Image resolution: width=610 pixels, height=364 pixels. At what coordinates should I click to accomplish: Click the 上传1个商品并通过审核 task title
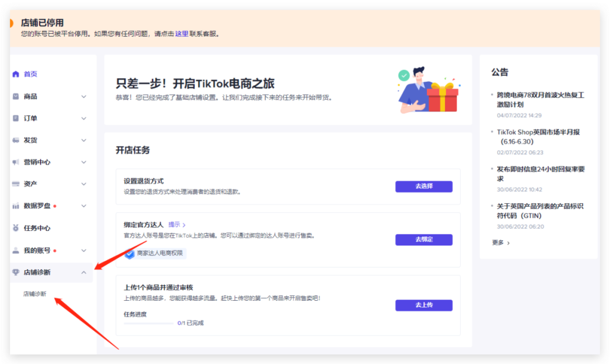158,287
